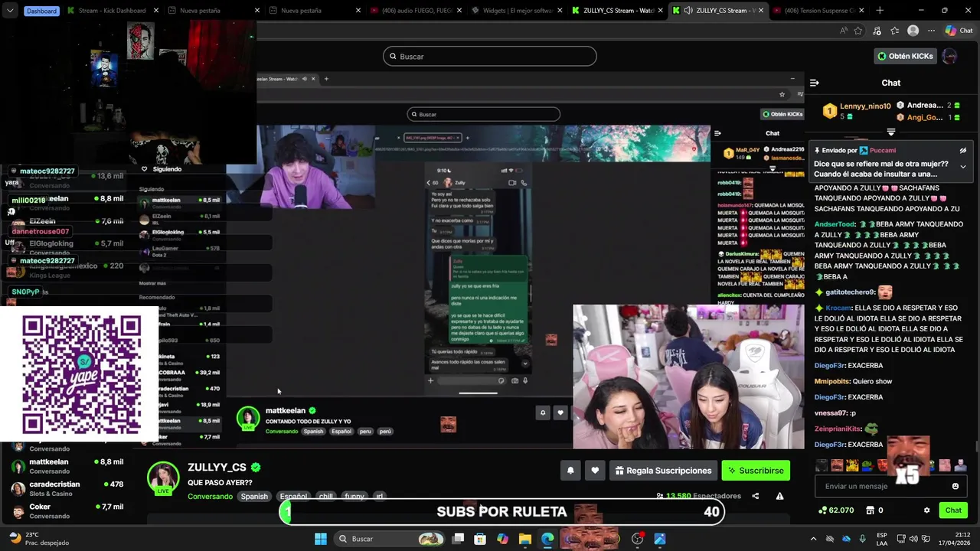Open the emoji picker in the message box

coord(955,486)
